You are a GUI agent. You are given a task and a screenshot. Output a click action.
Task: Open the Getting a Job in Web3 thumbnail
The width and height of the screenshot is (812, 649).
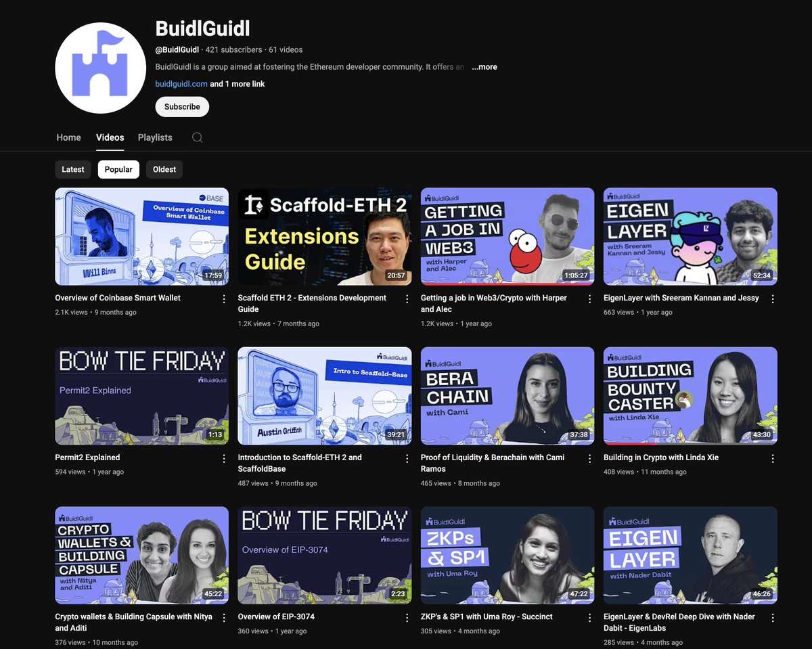point(507,237)
